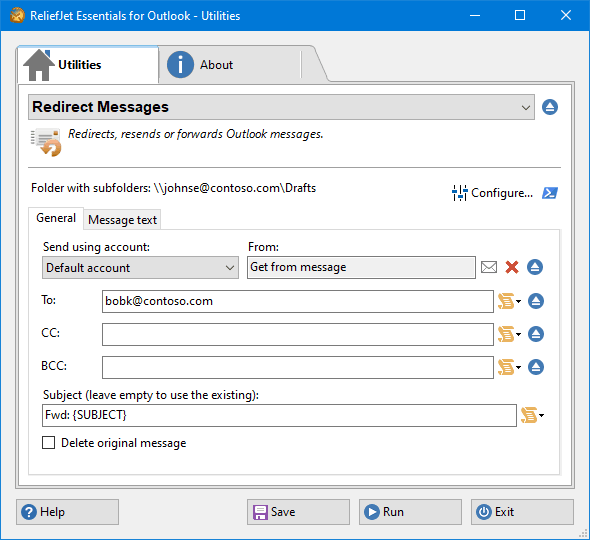This screenshot has width=590, height=540.
Task: Save the settings with Save button
Action: (298, 512)
